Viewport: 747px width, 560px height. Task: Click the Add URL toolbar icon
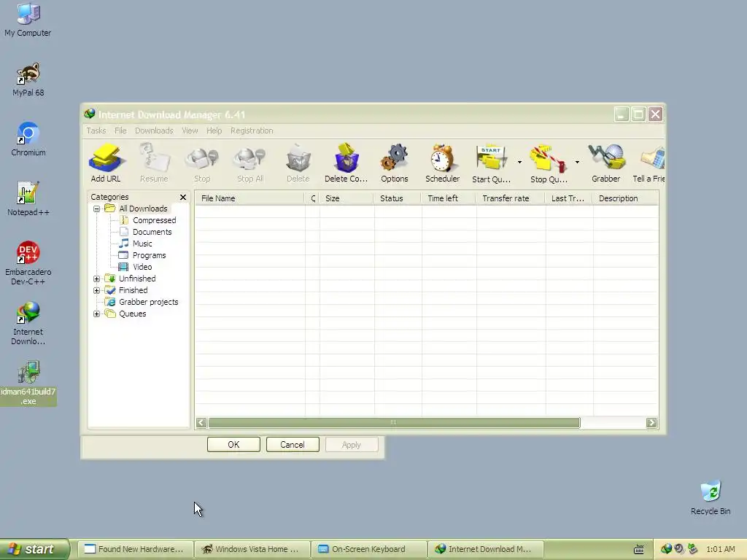106,163
